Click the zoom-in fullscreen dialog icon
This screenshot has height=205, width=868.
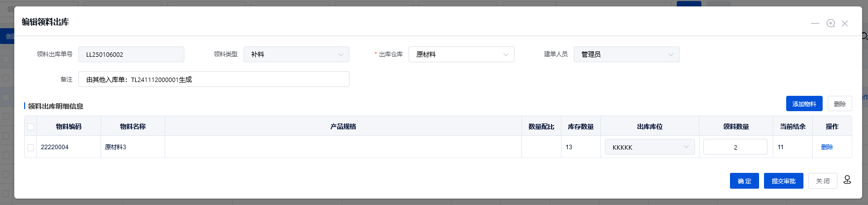[831, 23]
